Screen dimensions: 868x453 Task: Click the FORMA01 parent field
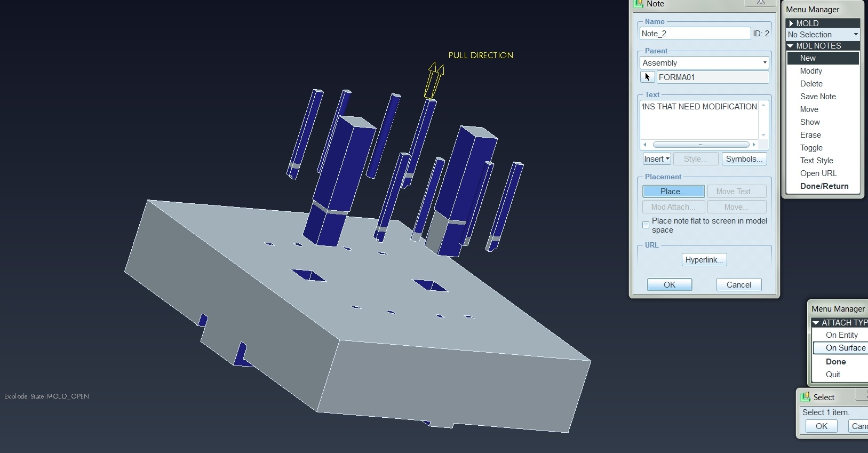point(713,77)
